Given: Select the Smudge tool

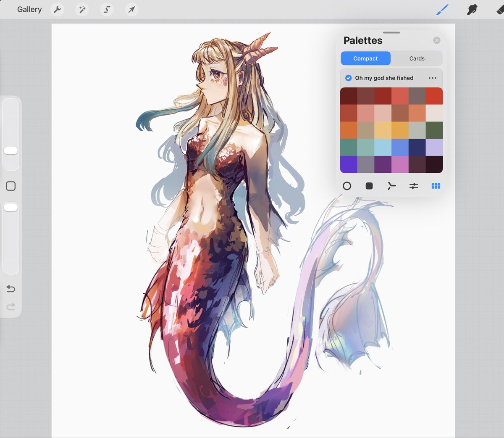Looking at the screenshot, I should [472, 9].
